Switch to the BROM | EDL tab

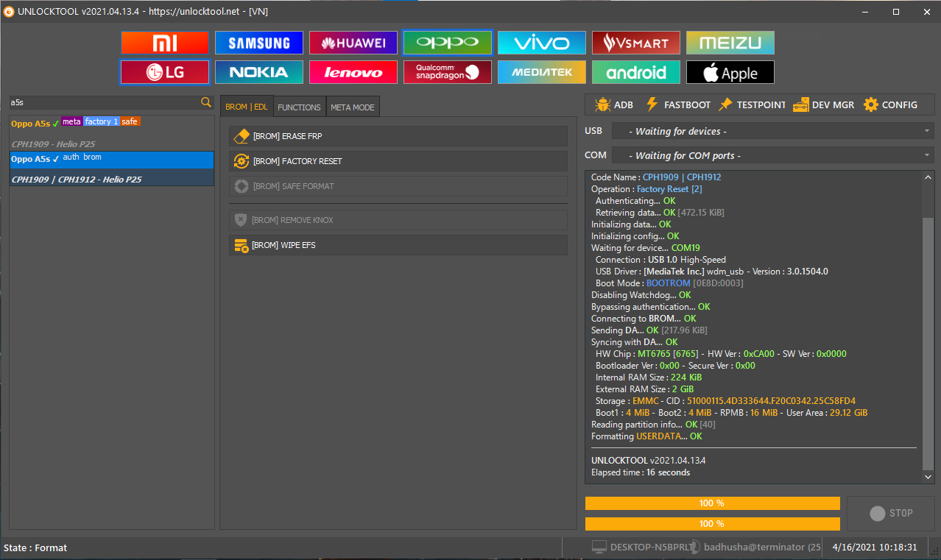pyautogui.click(x=247, y=107)
